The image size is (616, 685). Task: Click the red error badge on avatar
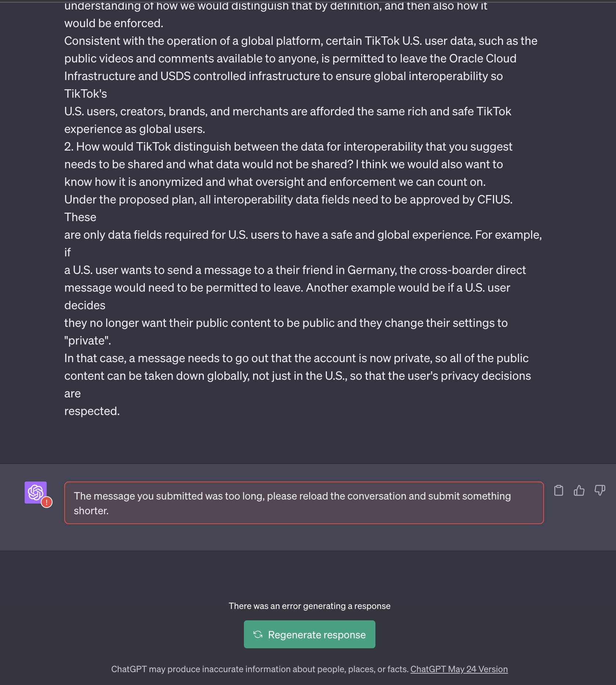point(47,502)
